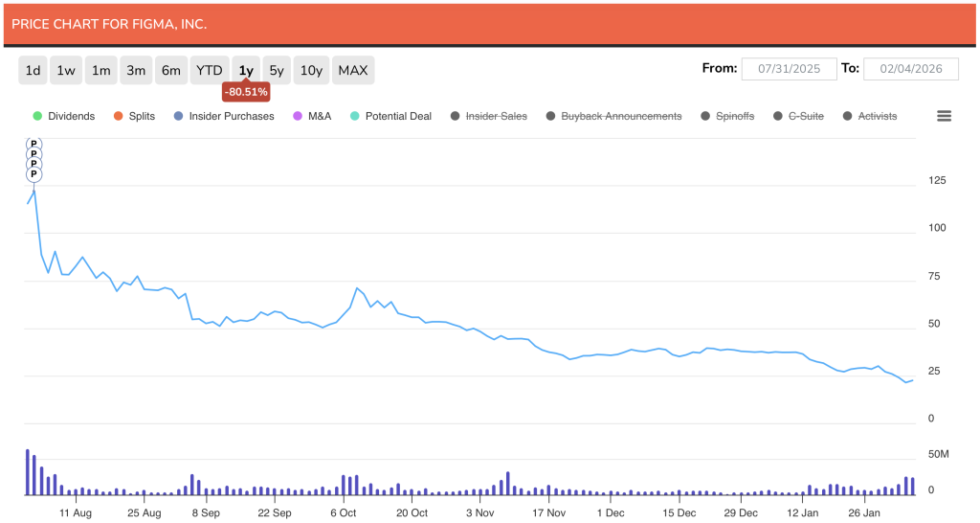Viewport: 980px width, 523px height.
Task: Click the green Dividends color dot
Action: 37,116
